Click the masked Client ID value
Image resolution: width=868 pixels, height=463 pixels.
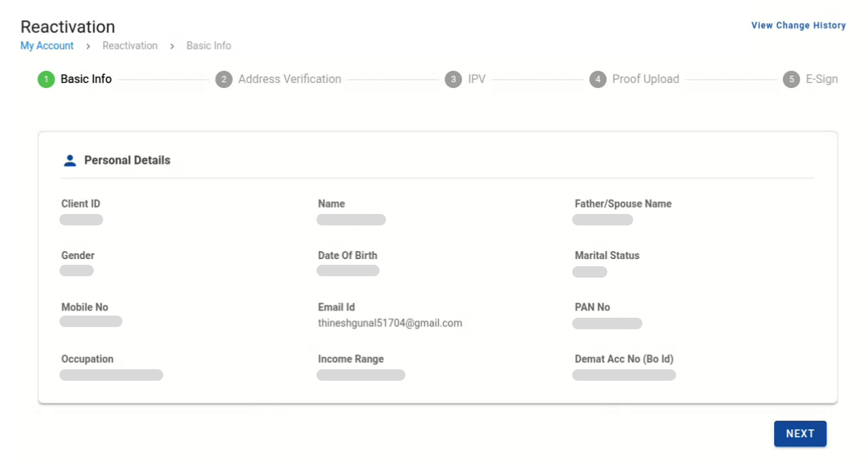pyautogui.click(x=81, y=220)
